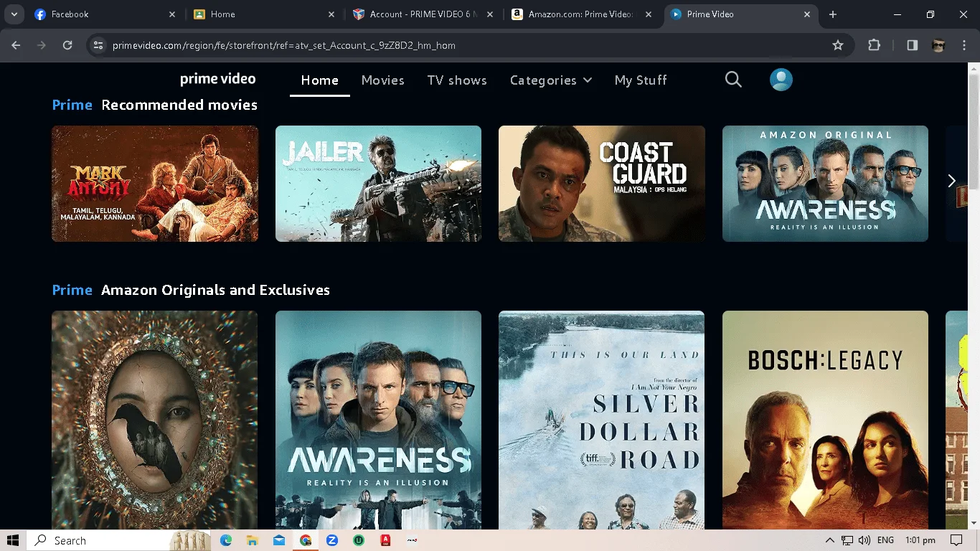The image size is (980, 551).
Task: Reload the page with the refresh icon
Action: [x=67, y=45]
